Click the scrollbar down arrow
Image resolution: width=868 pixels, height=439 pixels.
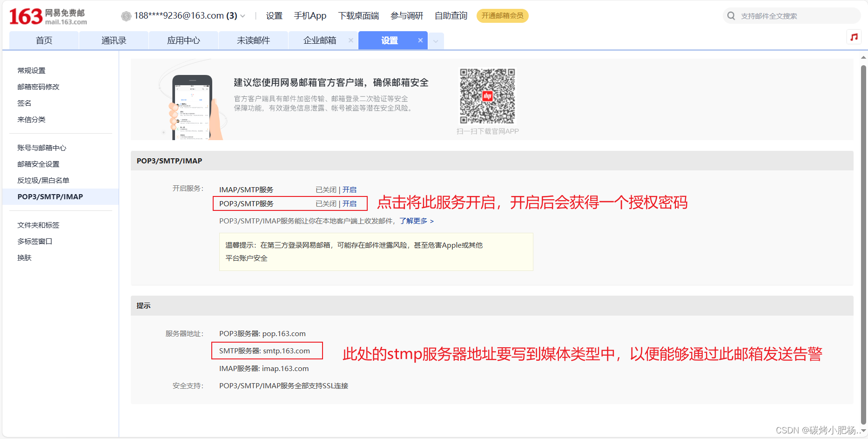863,431
